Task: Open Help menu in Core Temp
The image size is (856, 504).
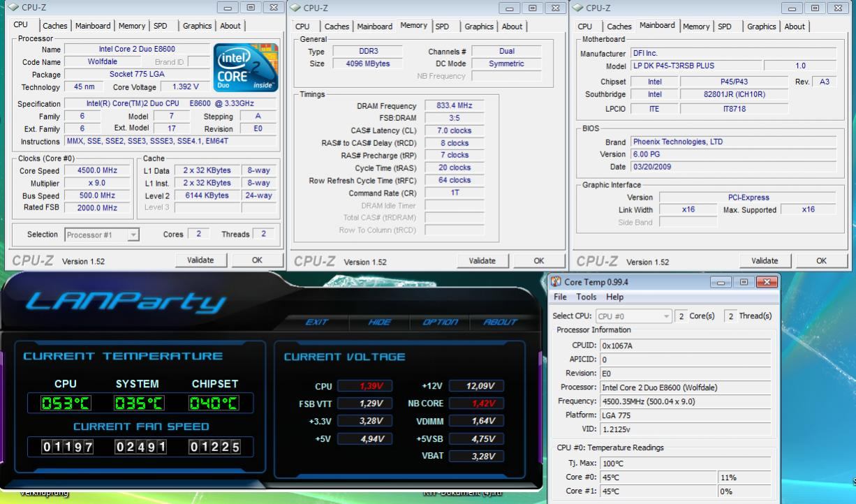Action: point(614,297)
